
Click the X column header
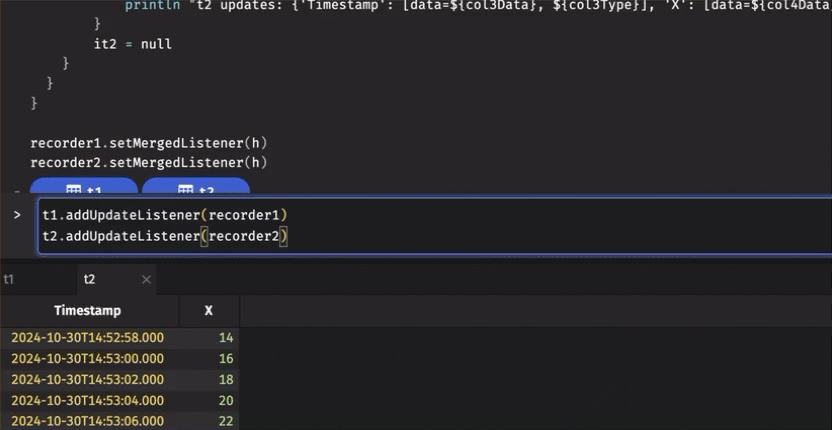(208, 311)
